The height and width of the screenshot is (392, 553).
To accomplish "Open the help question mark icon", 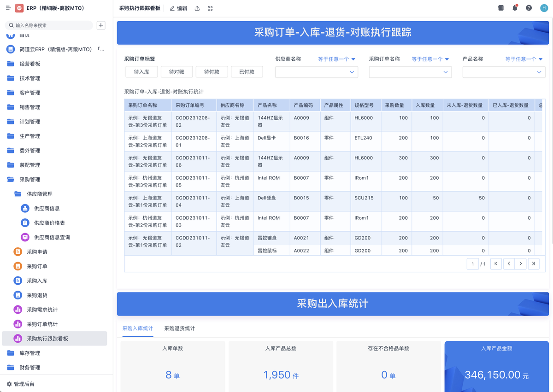I will pos(529,8).
